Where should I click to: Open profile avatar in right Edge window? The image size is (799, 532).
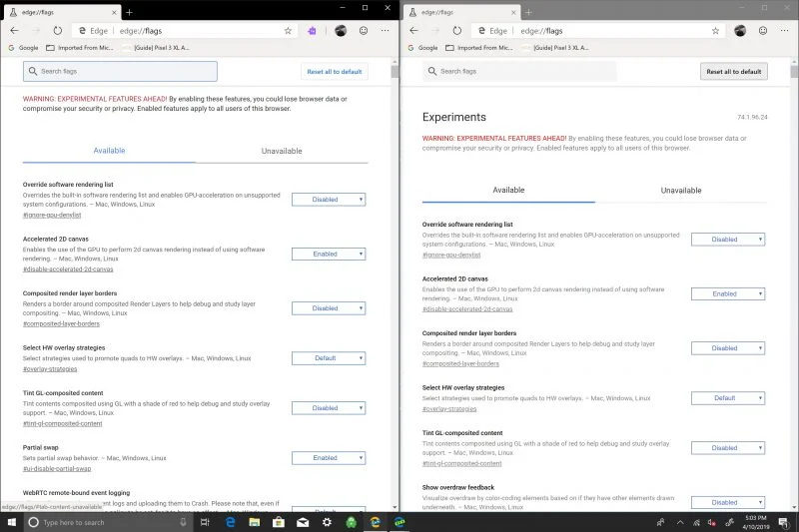click(x=740, y=31)
